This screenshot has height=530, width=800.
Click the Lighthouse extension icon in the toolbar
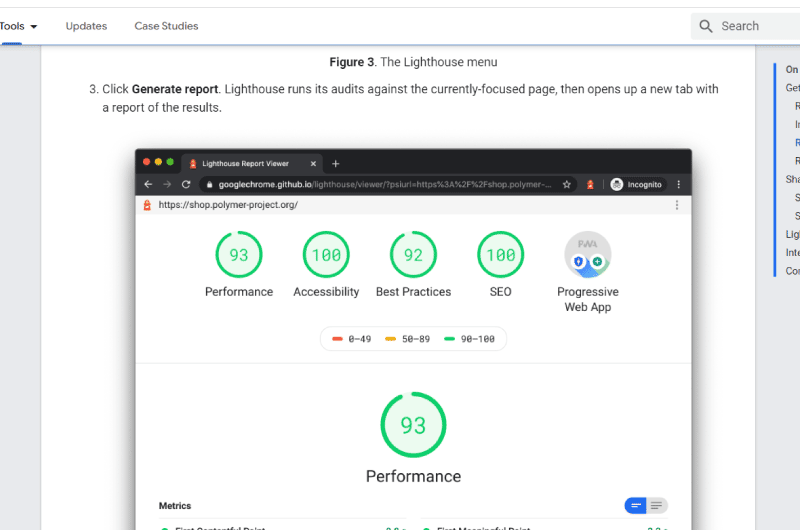pos(590,185)
